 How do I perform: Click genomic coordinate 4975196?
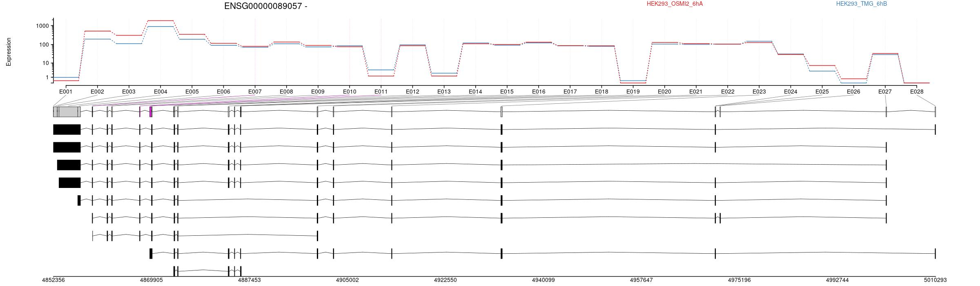pos(739,280)
